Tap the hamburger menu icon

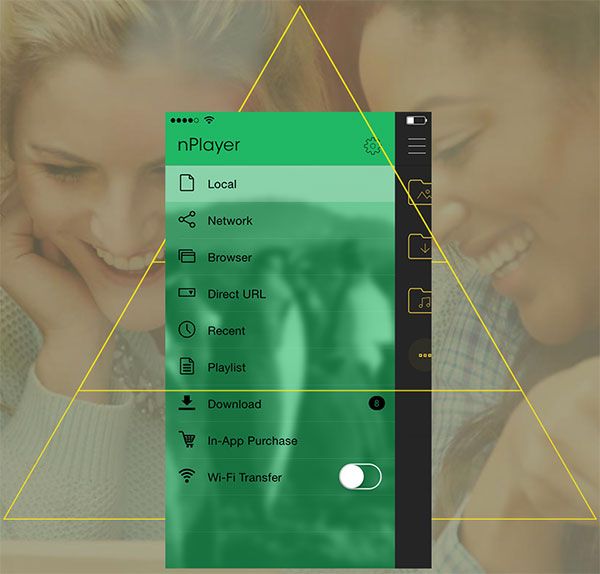[x=417, y=146]
